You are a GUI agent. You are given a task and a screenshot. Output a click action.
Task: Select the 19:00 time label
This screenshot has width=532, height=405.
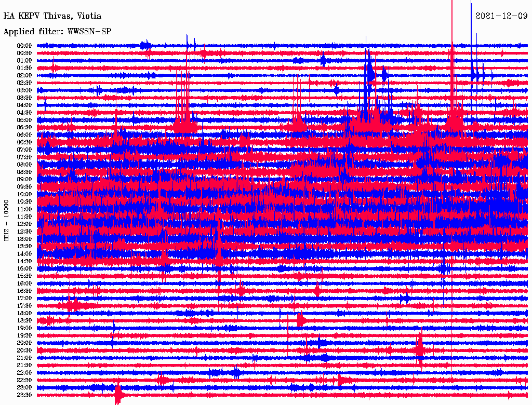coord(24,328)
